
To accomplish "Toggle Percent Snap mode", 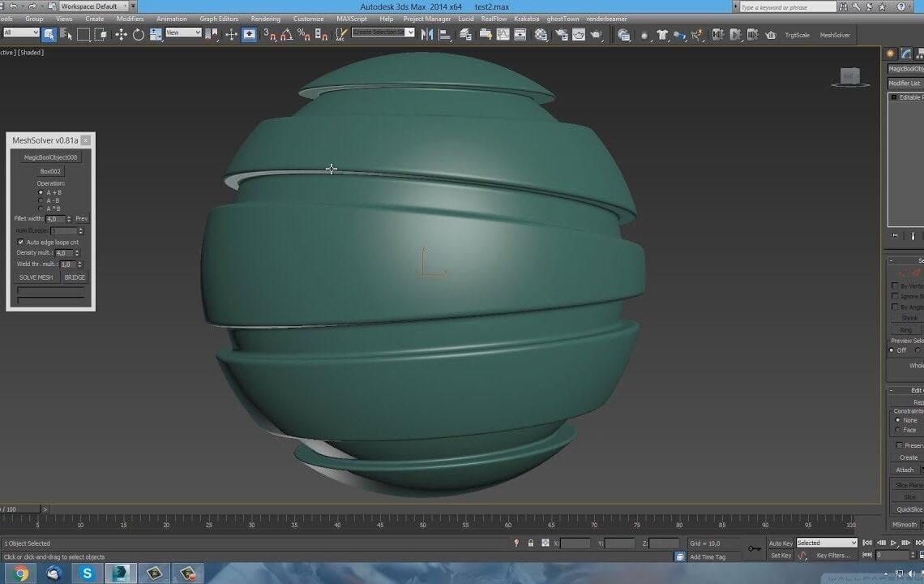I will tap(302, 36).
